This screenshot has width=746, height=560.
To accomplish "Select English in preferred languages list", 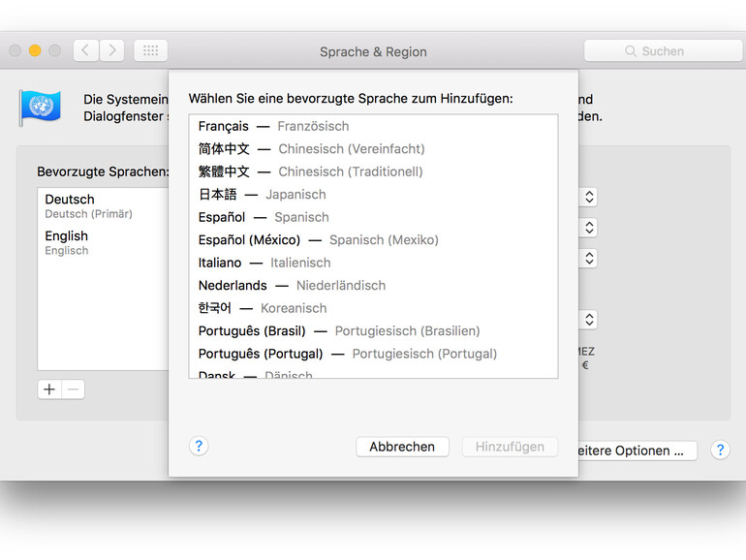I will click(x=104, y=242).
